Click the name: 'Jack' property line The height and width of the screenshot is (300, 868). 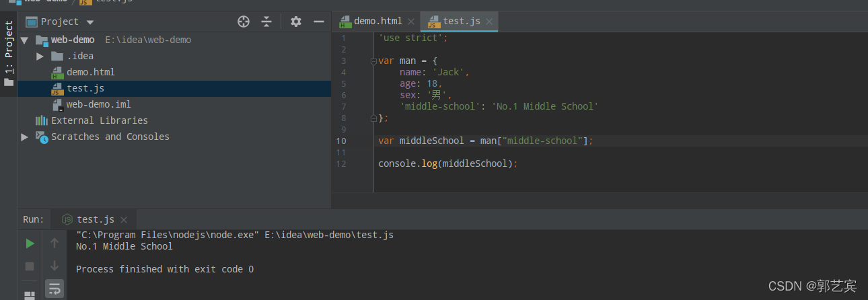click(435, 72)
